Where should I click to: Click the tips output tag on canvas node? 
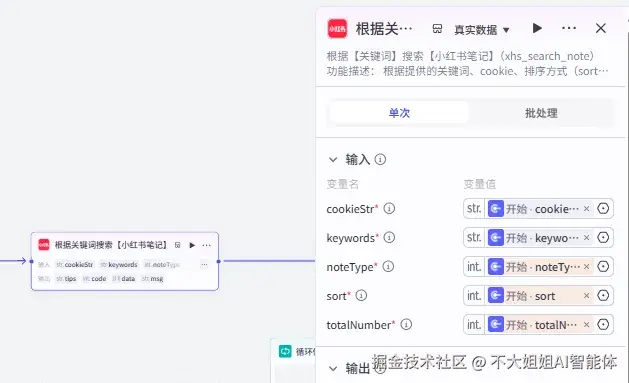click(x=66, y=278)
